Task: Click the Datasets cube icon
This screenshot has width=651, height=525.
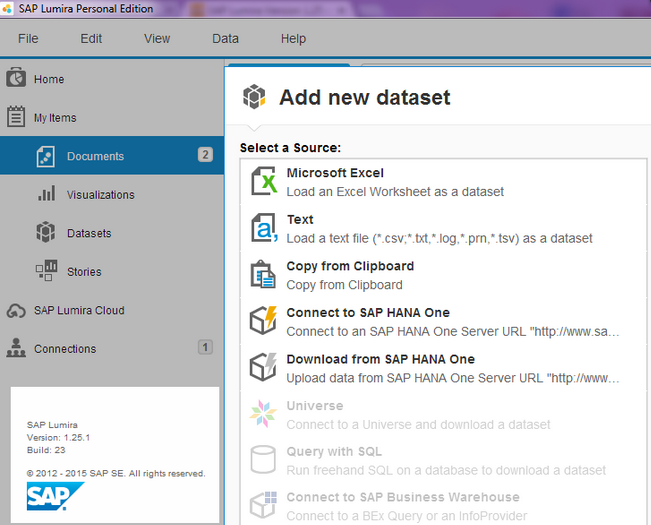Action: (x=46, y=232)
